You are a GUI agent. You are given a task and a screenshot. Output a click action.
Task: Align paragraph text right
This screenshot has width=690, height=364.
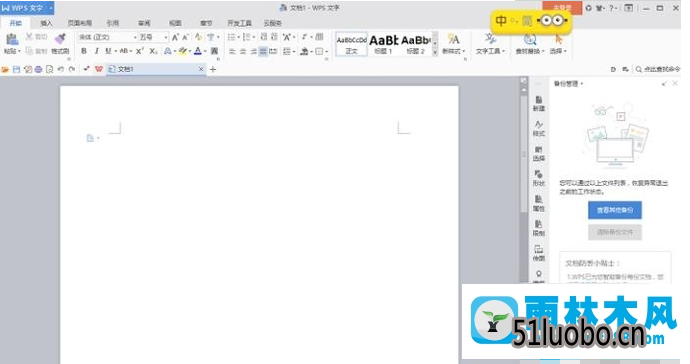point(253,51)
